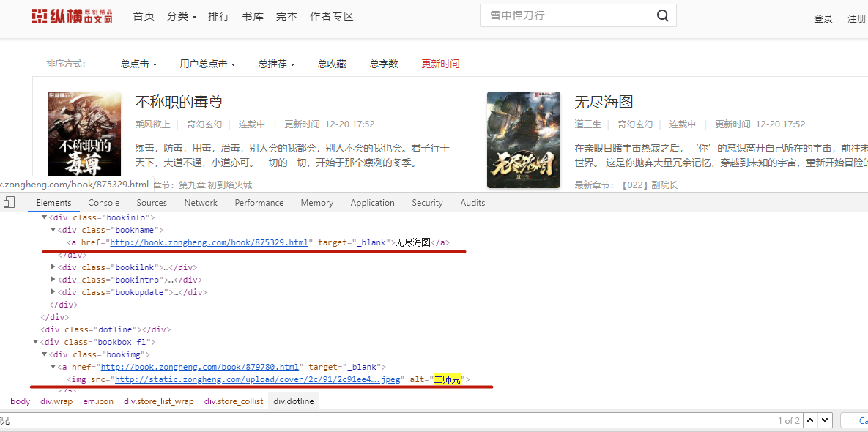Go to next search match arrow
The height and width of the screenshot is (432, 868).
(x=824, y=420)
